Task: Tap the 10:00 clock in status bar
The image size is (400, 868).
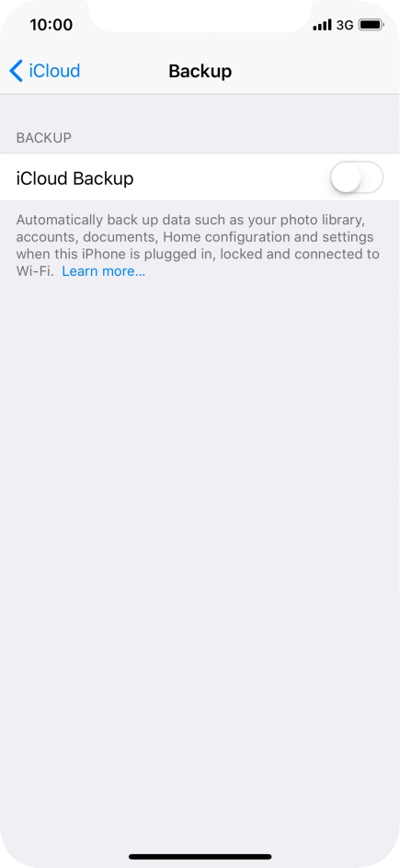Action: tap(51, 25)
